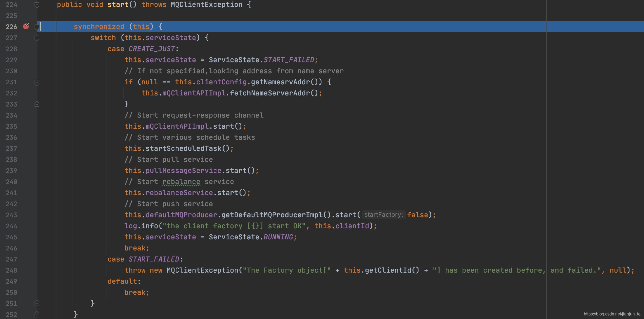Click the MQClientException in the throws clause
This screenshot has height=319, width=644.
[x=206, y=4]
